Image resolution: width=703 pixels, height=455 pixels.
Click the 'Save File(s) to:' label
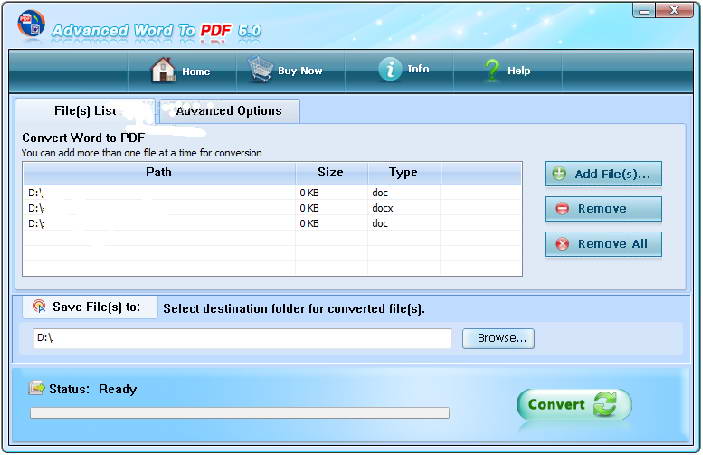(96, 307)
